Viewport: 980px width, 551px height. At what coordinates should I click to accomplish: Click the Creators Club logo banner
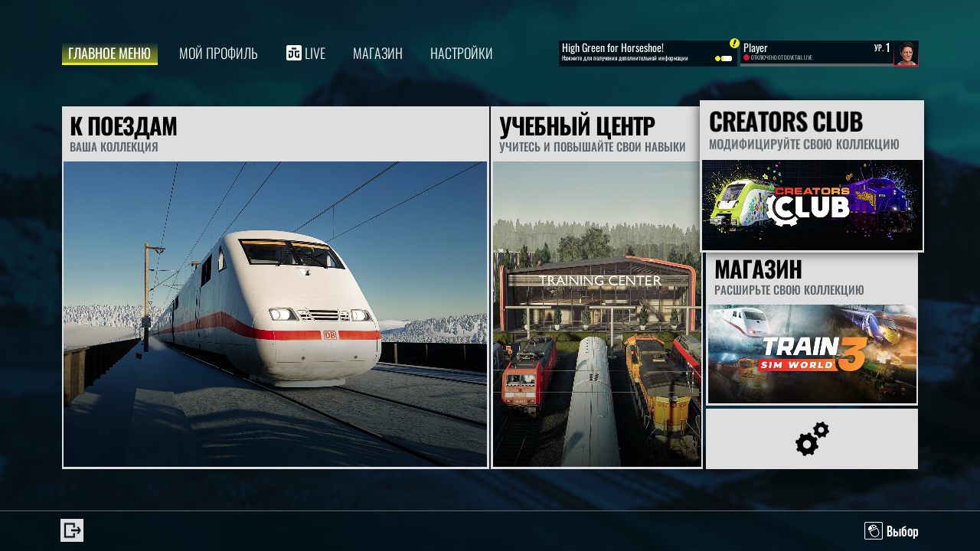point(812,204)
